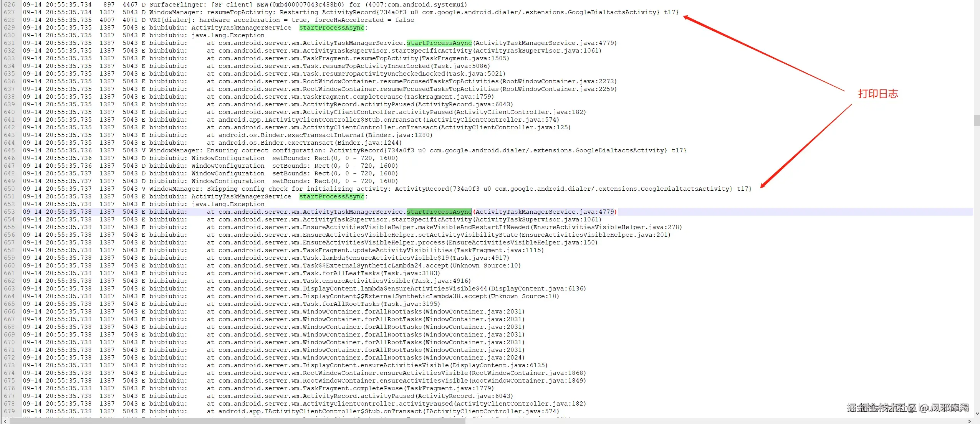Select the highlighted startProcessAsync text on line 629
Image resolution: width=980 pixels, height=424 pixels.
[x=331, y=27]
